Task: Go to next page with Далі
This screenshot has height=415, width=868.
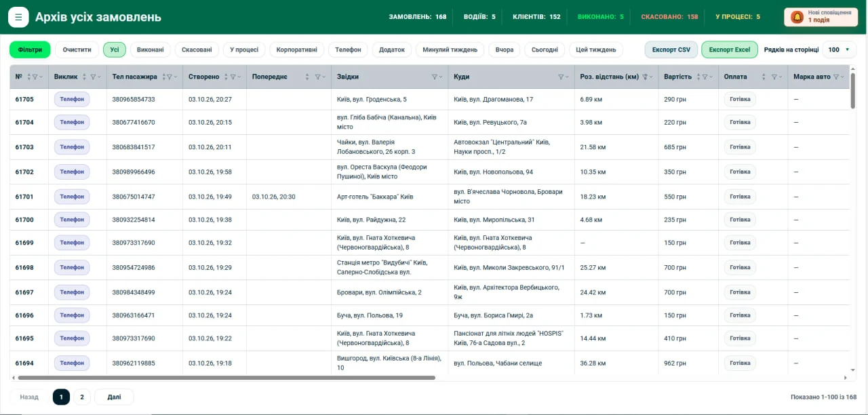Action: [114, 397]
